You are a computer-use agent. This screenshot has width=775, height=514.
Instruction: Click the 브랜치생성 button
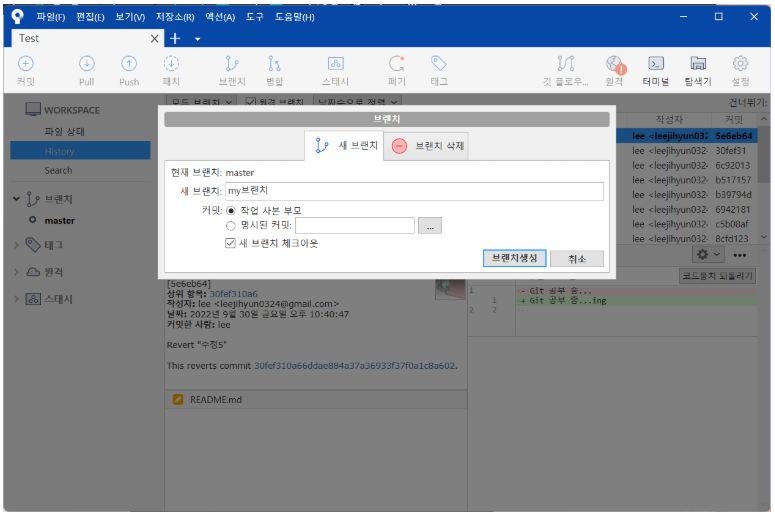[x=514, y=258]
